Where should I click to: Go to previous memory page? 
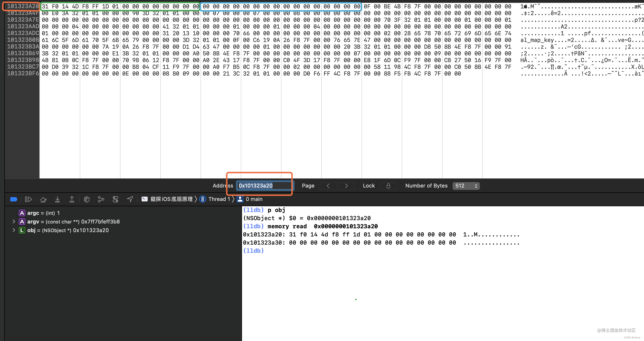328,186
